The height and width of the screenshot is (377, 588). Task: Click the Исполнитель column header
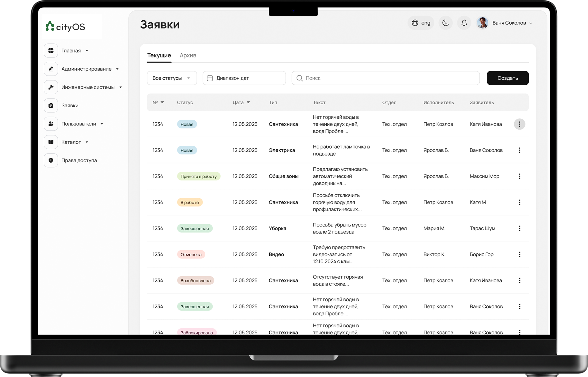438,102
